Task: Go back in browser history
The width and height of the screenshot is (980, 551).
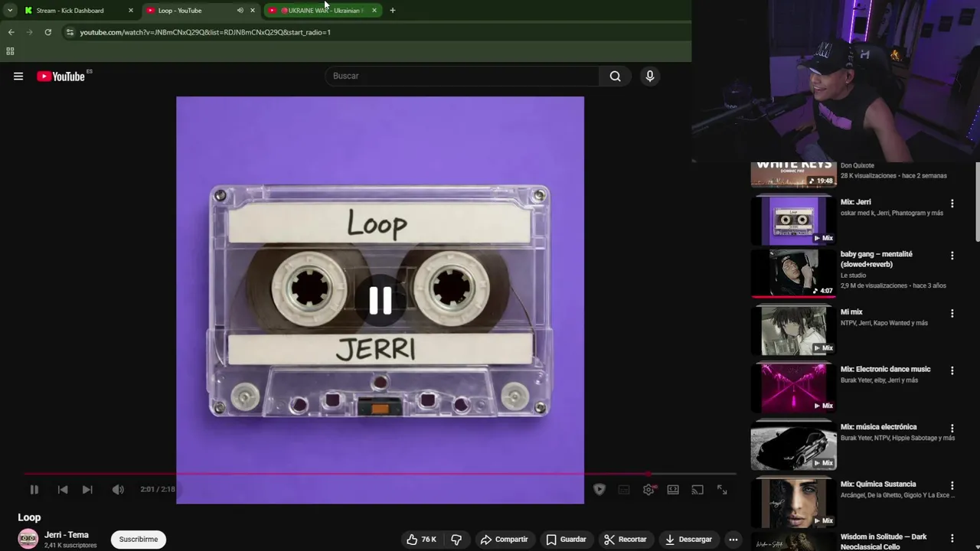Action: click(11, 32)
